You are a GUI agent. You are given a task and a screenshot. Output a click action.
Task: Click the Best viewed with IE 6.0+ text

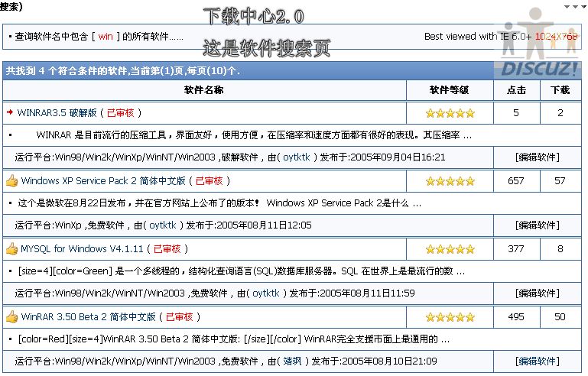tap(478, 37)
